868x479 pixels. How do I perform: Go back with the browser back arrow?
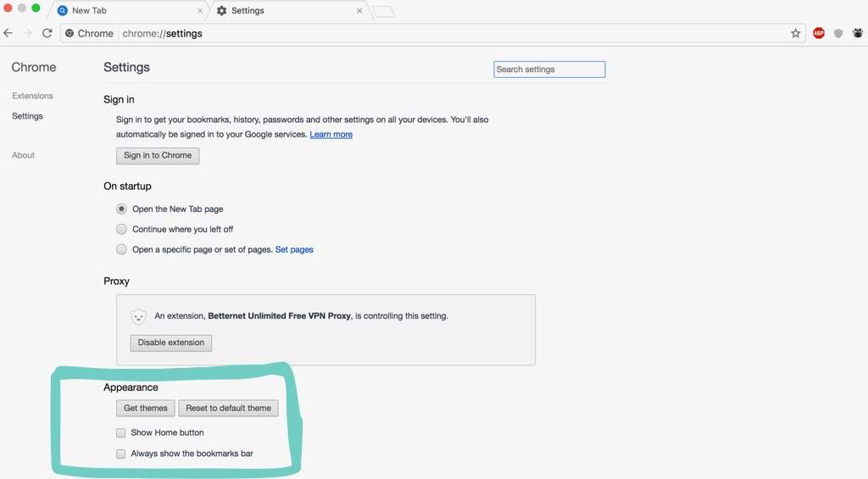click(x=8, y=33)
